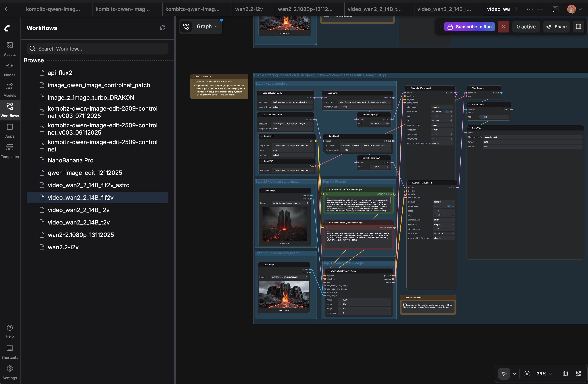Click the Share button
The image size is (588, 384).
tap(556, 27)
